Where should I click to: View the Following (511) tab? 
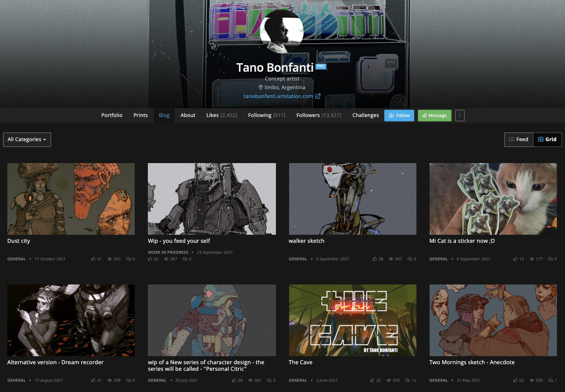[x=267, y=115]
